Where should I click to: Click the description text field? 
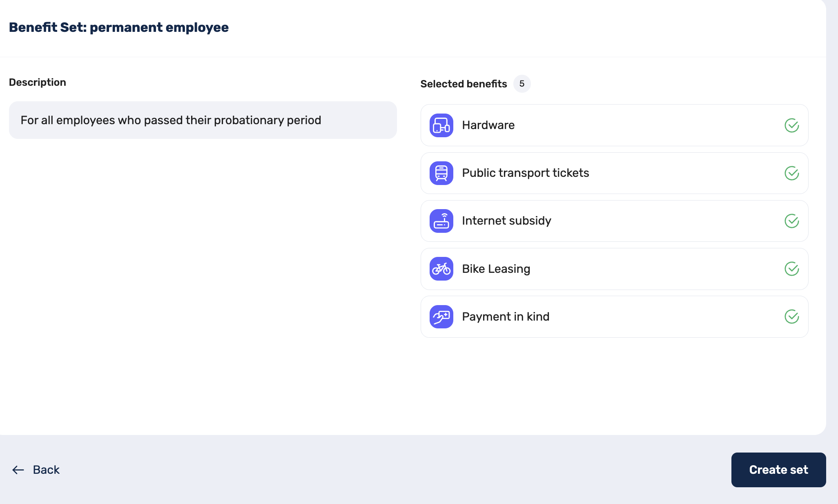point(203,120)
